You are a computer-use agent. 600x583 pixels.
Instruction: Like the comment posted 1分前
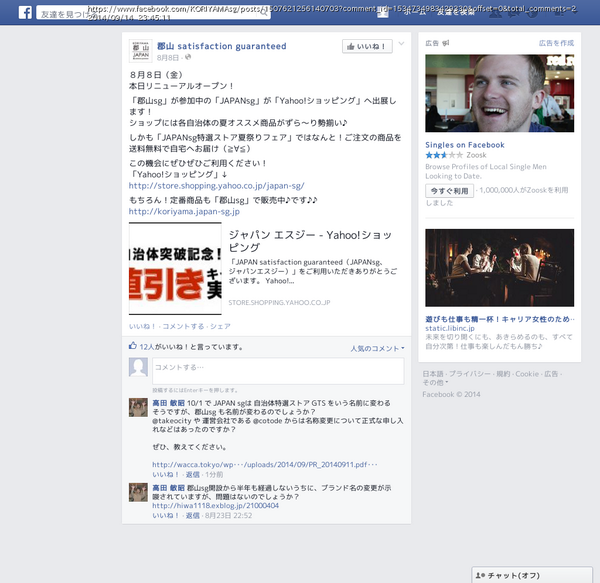click(165, 475)
